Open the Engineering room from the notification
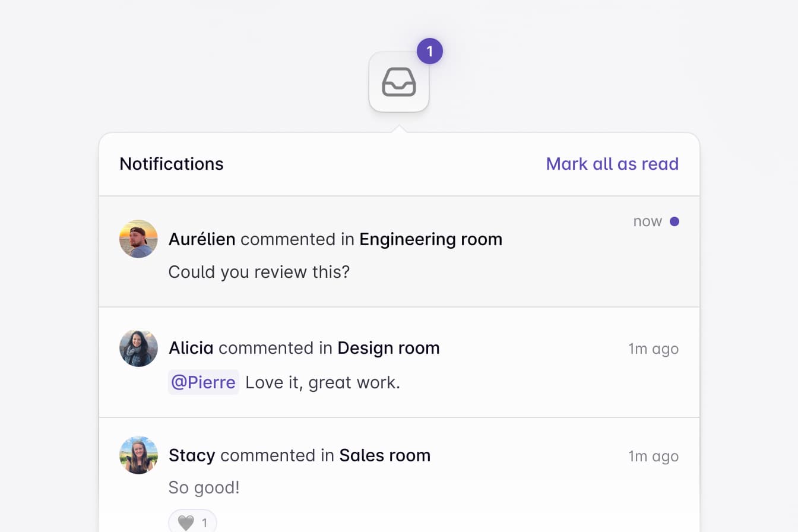Screen dimensions: 798x532 point(431,239)
